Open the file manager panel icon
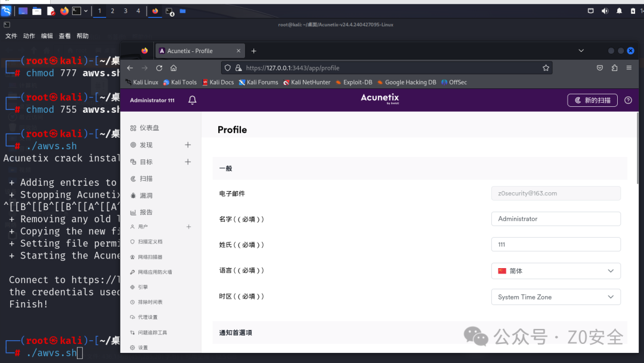Viewport: 644px width, 363px height. point(37,11)
